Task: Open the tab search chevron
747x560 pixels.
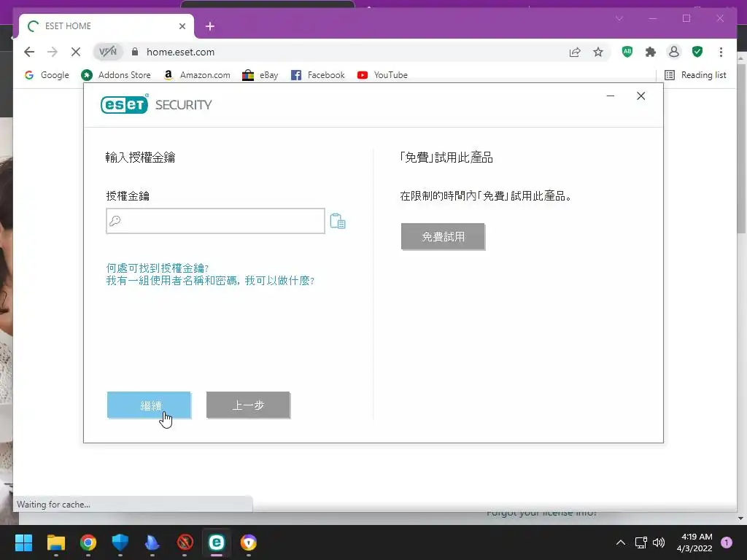Action: pos(619,18)
